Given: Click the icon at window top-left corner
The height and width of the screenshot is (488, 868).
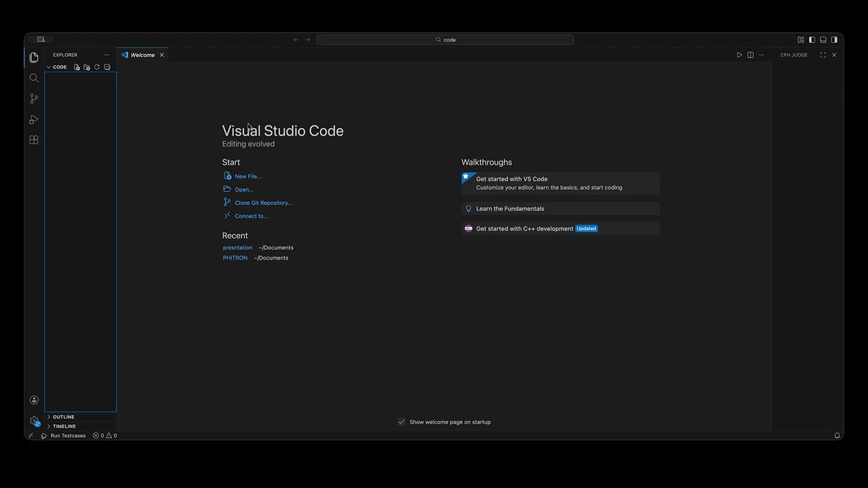Looking at the screenshot, I should click(x=41, y=40).
